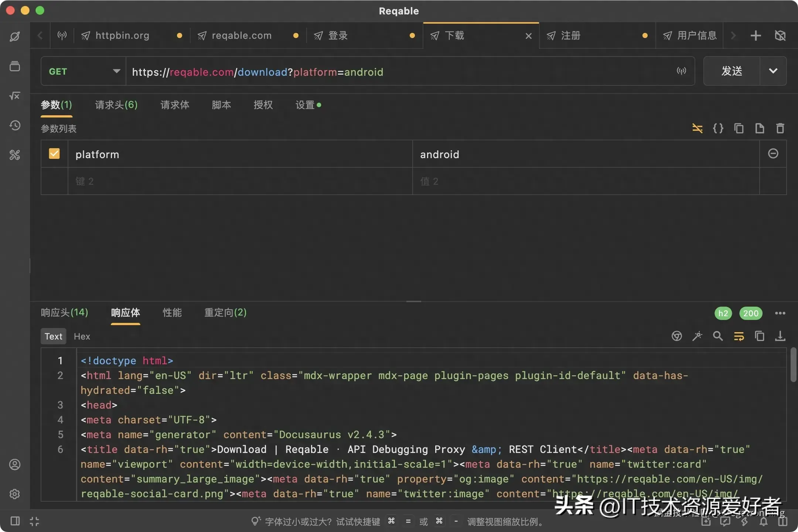Click the 200 status code badge

(751, 313)
